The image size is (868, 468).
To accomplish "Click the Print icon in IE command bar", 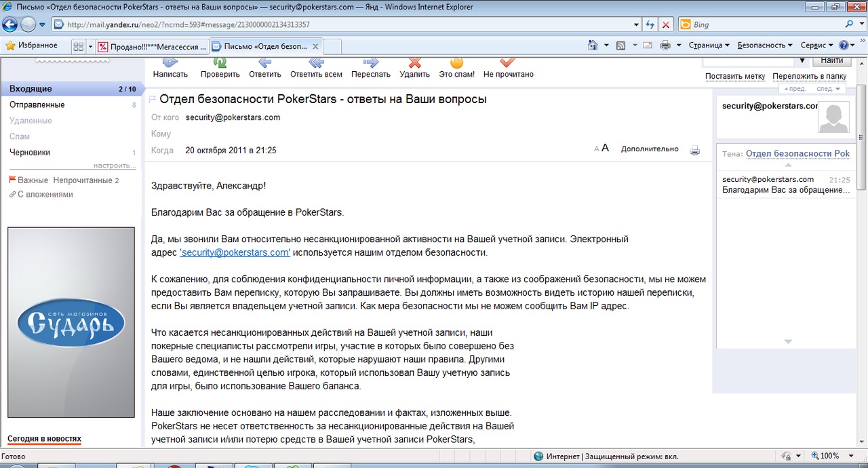I will (x=665, y=45).
